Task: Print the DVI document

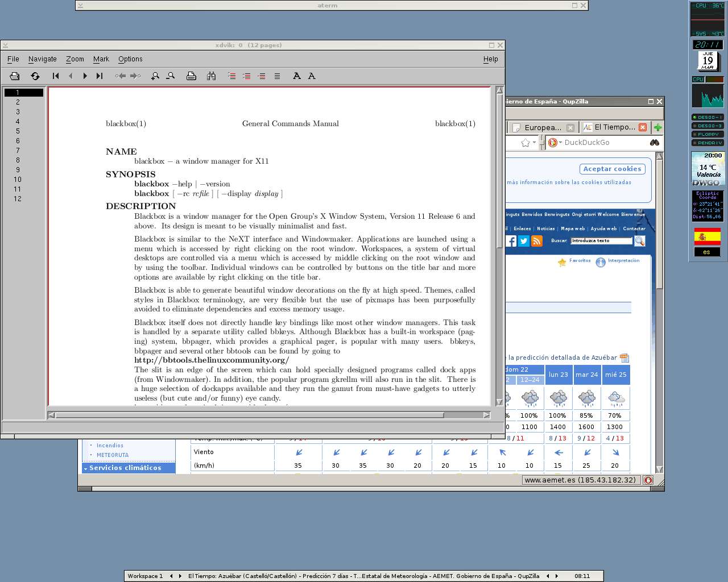Action: point(191,76)
